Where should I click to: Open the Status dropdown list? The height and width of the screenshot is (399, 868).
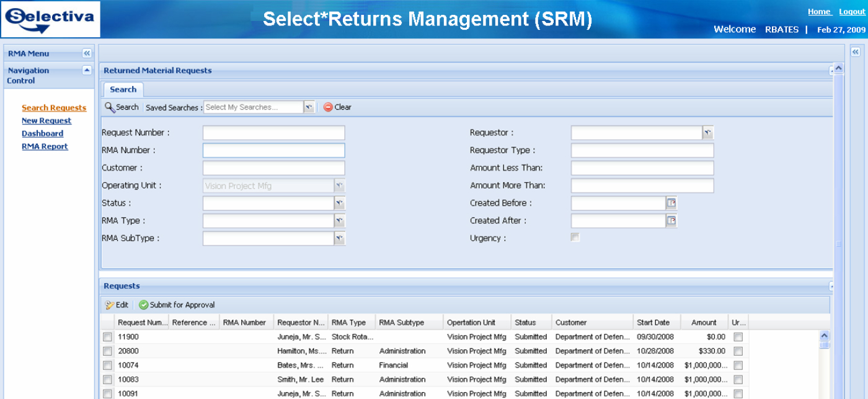pyautogui.click(x=339, y=203)
